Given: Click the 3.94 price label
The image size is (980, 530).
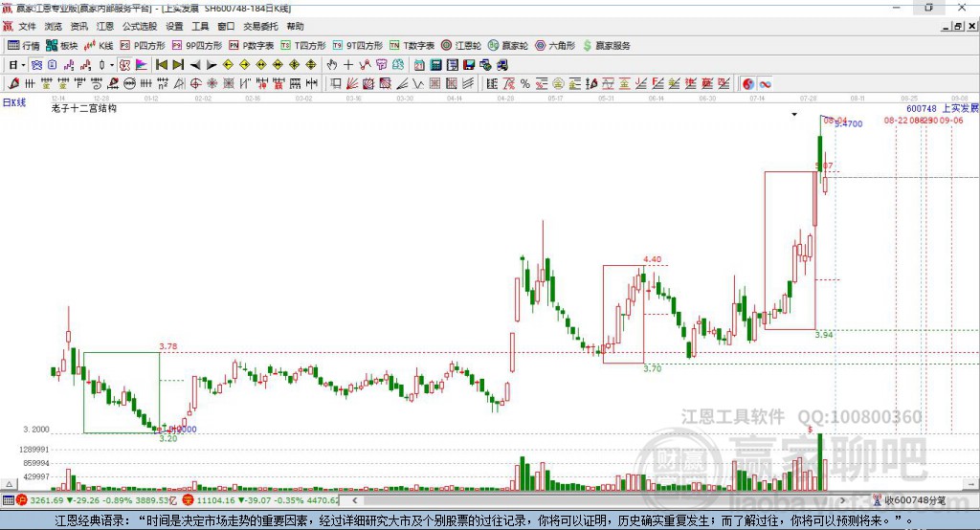Looking at the screenshot, I should (x=824, y=335).
